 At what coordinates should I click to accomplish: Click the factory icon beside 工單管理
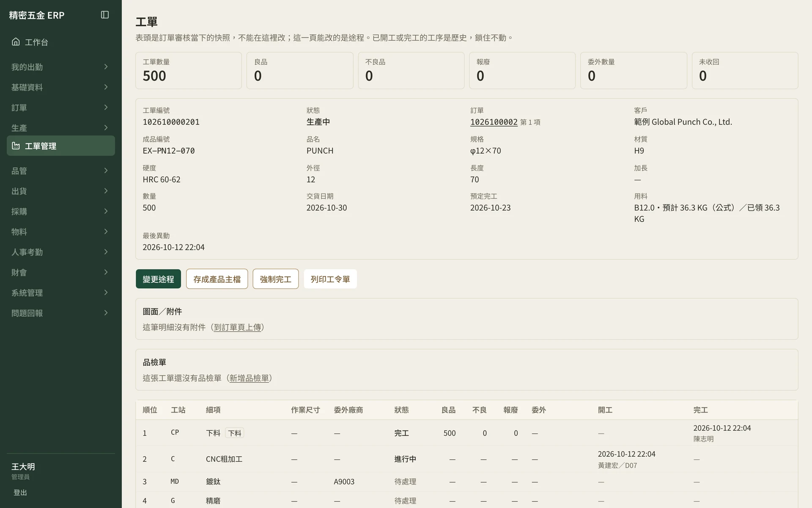[16, 146]
